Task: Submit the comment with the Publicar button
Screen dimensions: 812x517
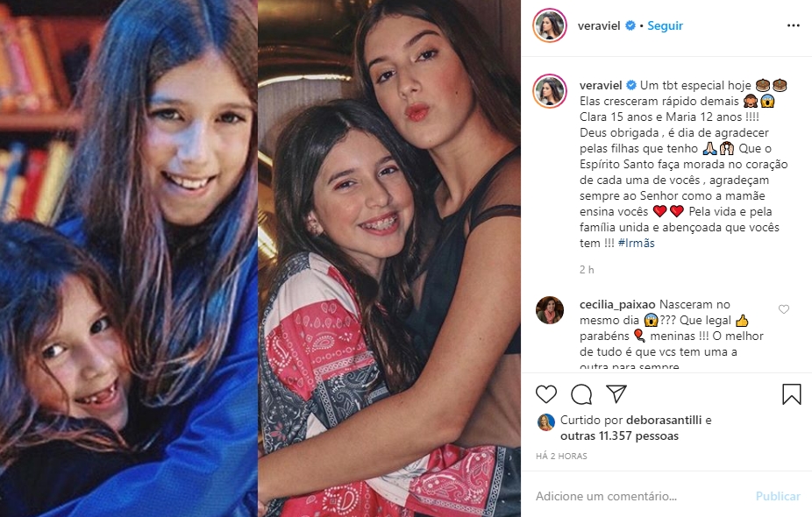Action: [778, 496]
